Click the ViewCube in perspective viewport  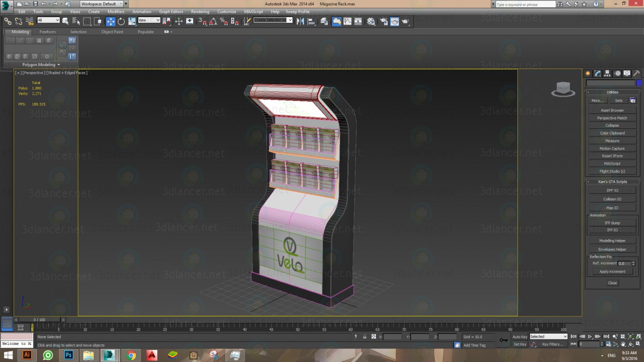click(563, 89)
